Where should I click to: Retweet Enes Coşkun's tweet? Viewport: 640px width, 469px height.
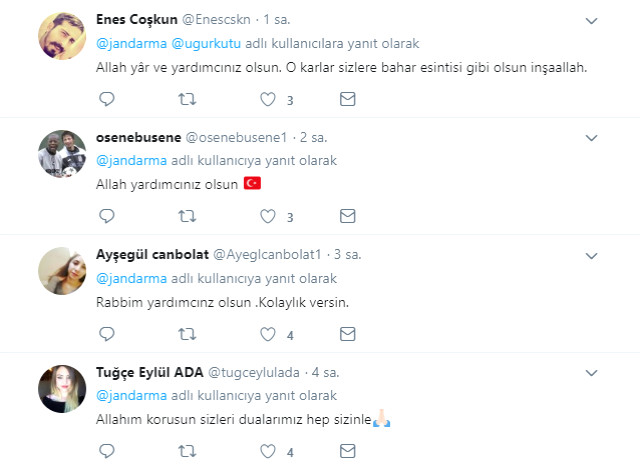[186, 100]
